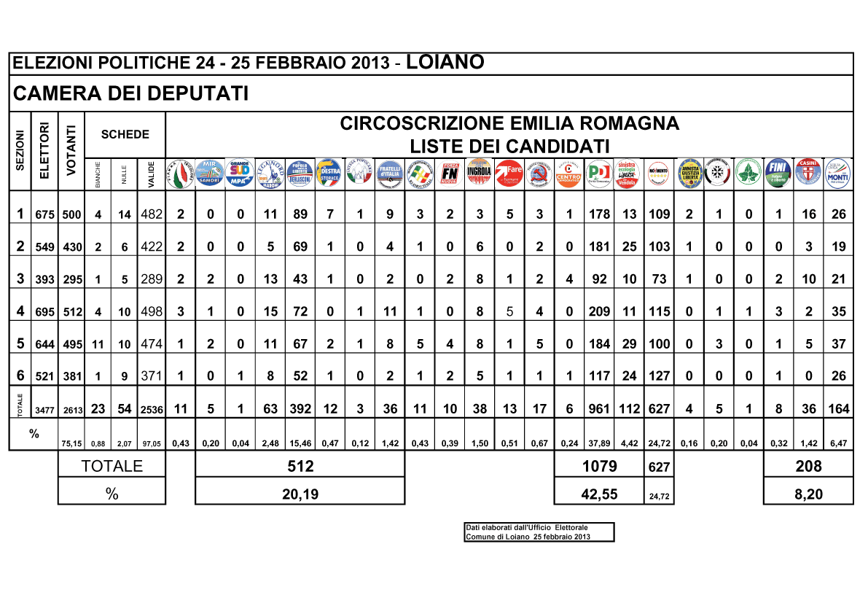Image resolution: width=868 pixels, height=614 pixels.
Task: Click the Sinistra Ecologia Libertà Vendola logo
Action: pos(629,174)
